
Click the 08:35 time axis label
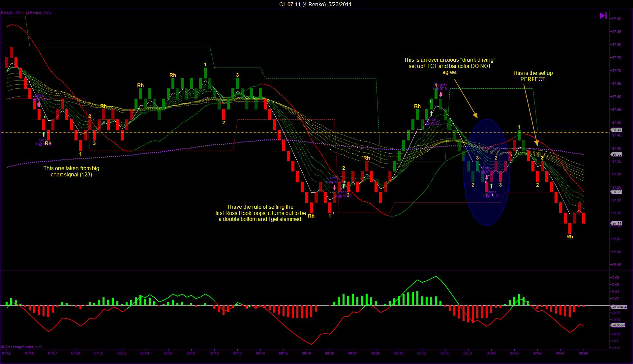(445, 353)
